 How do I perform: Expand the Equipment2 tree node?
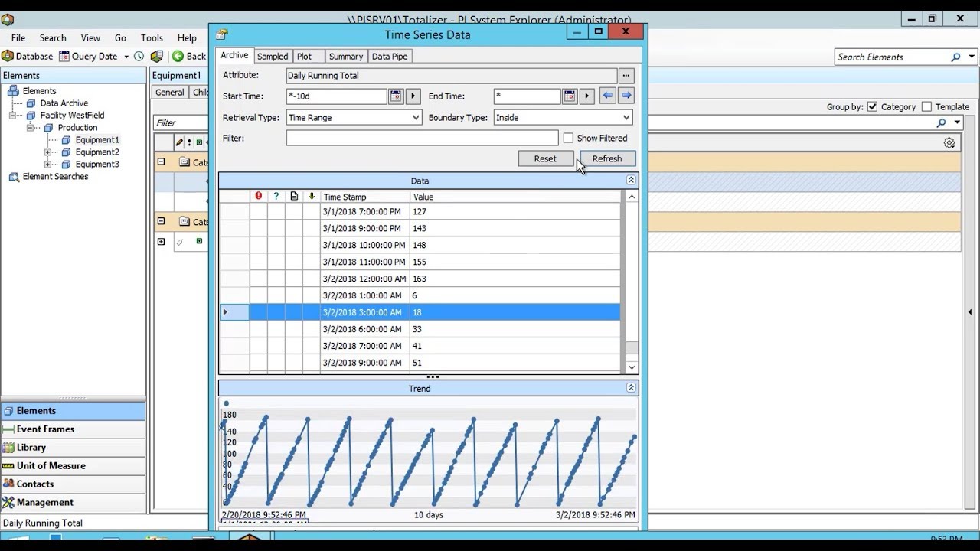47,152
